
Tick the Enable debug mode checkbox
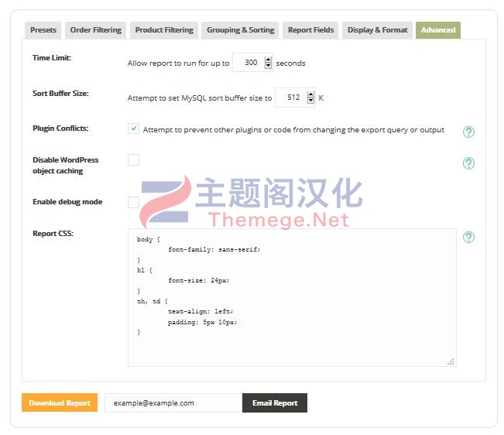click(133, 202)
